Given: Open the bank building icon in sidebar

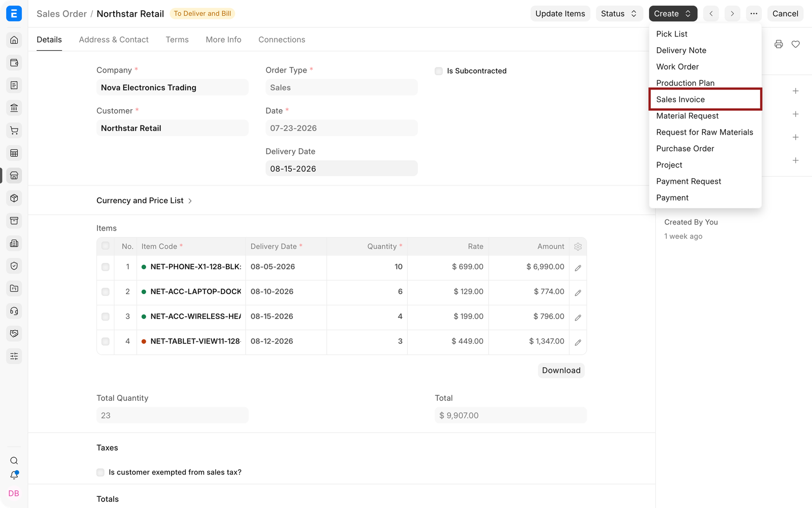Looking at the screenshot, I should (x=14, y=108).
